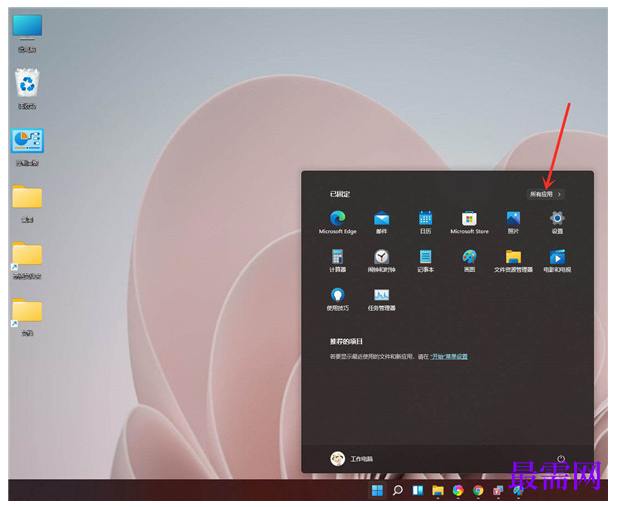Click the Start menu settings link
Screen dimensions: 620x507
coord(449,357)
